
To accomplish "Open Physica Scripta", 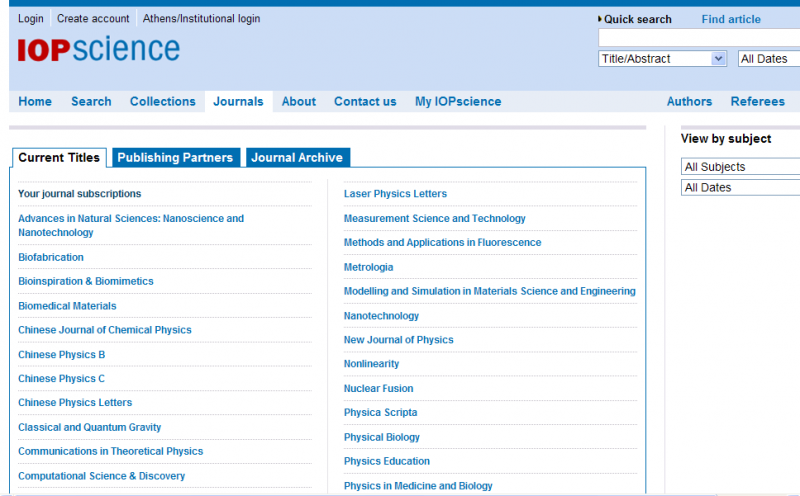I will point(381,412).
